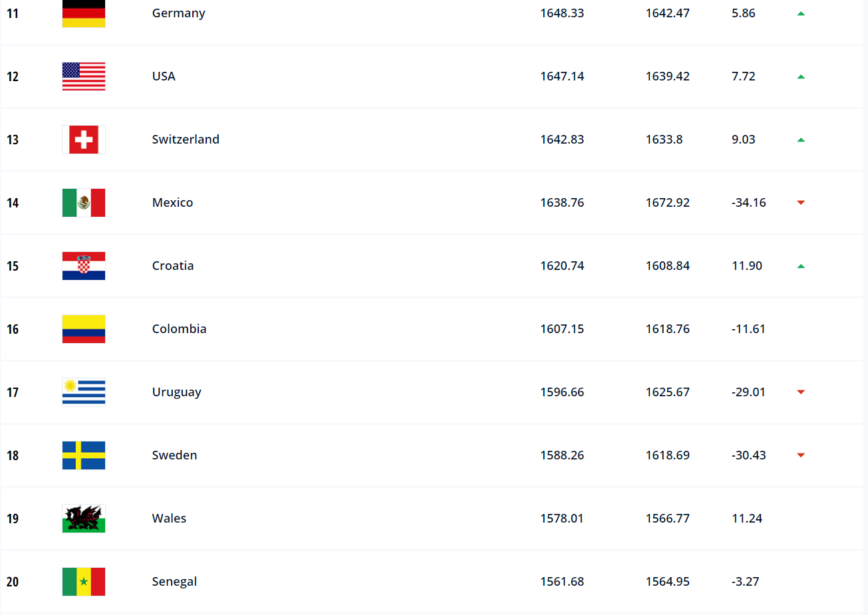Click USA's total points 1647.14
The height and width of the screenshot is (615, 868).
tap(562, 76)
